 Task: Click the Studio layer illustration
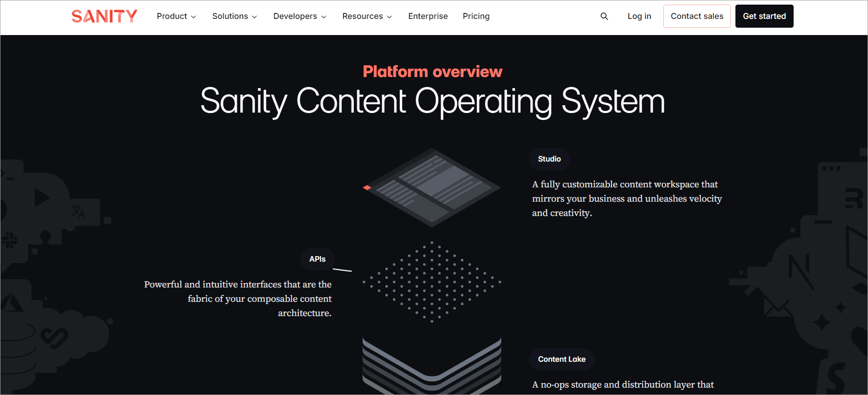[431, 187]
